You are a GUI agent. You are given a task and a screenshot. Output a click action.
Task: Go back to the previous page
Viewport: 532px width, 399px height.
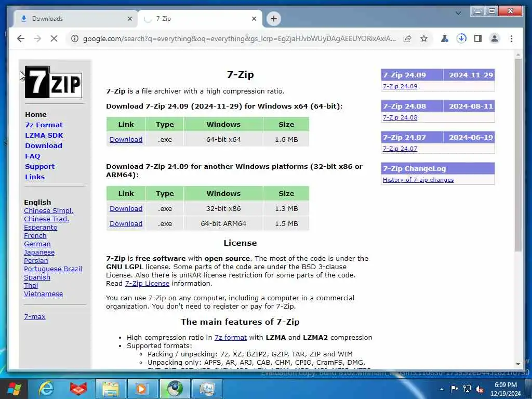pos(21,38)
